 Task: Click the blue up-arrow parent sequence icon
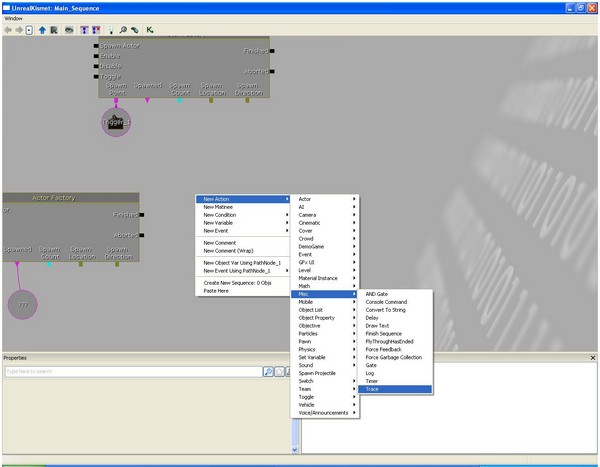pos(42,30)
